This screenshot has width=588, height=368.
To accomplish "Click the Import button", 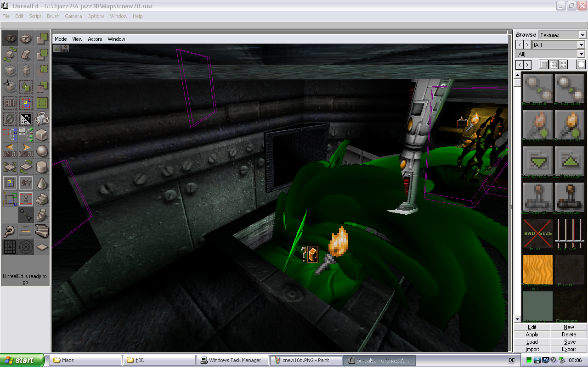I will tap(532, 349).
